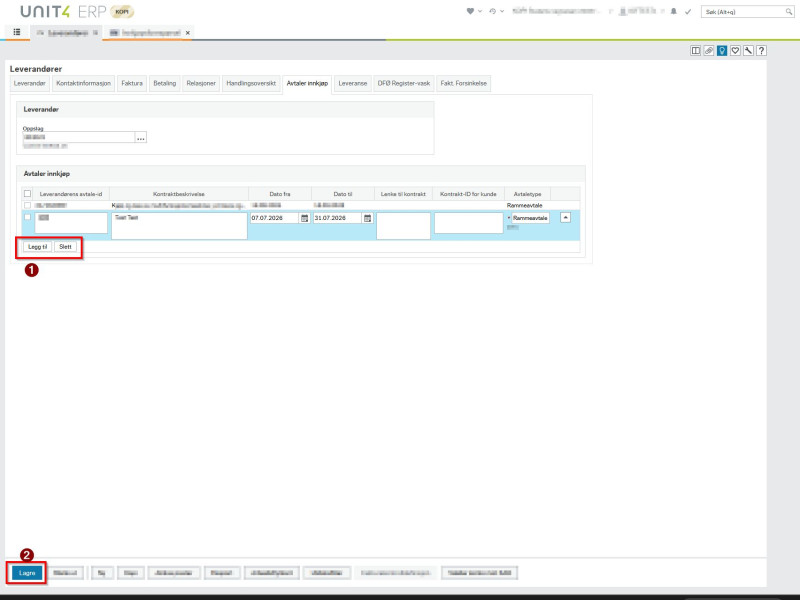The width and height of the screenshot is (800, 600).
Task: Open the question mark help icon
Action: (x=761, y=51)
